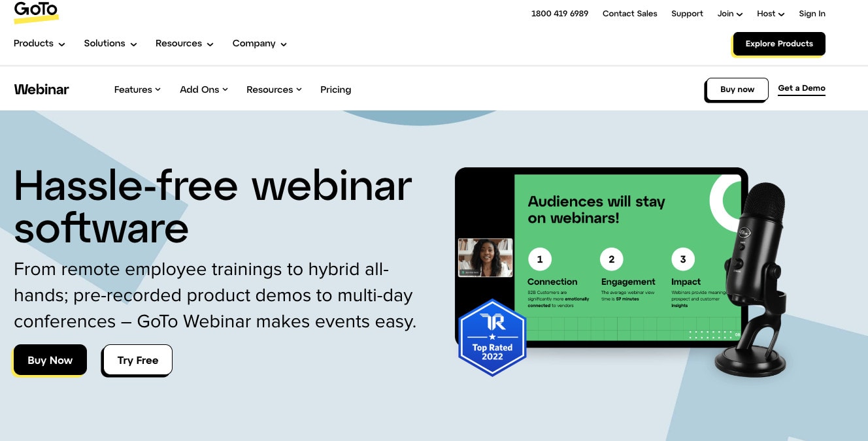The image size is (868, 441).
Task: Click the Contact Sales link
Action: (629, 13)
